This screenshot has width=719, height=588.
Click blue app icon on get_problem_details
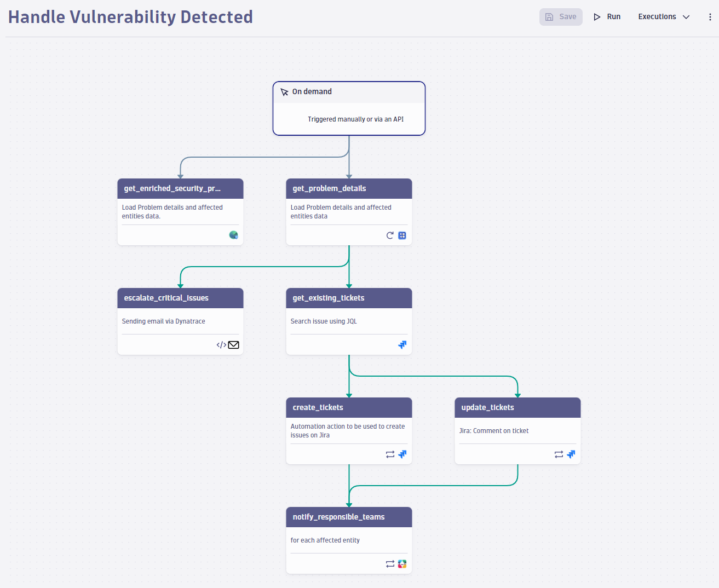(x=402, y=235)
